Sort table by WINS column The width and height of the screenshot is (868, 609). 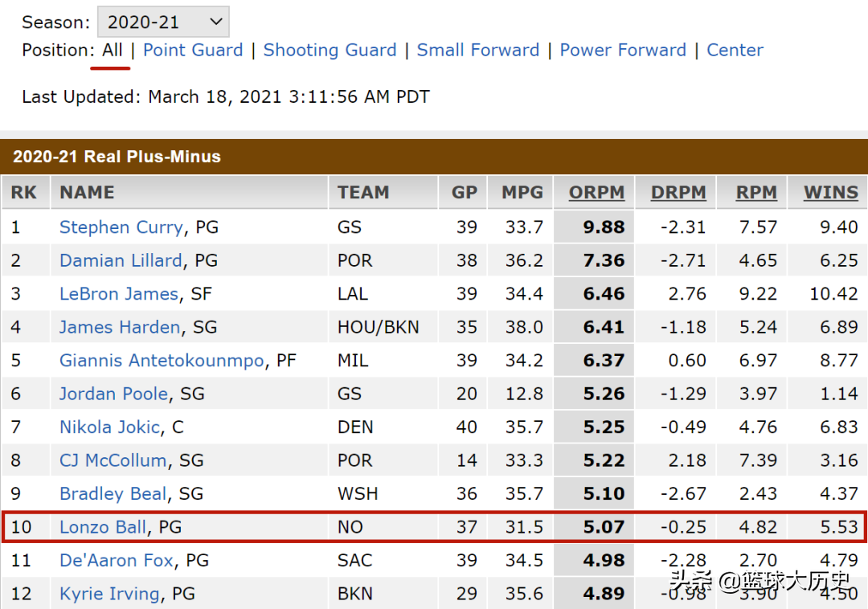pos(830,193)
